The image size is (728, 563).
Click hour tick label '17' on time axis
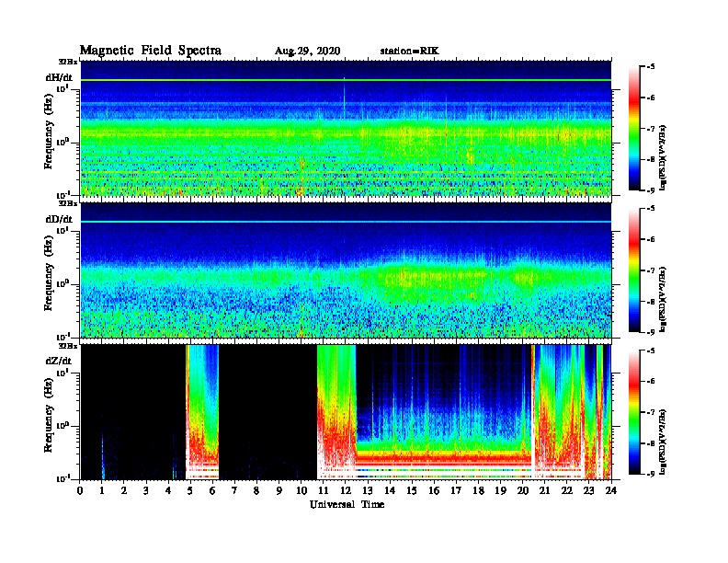(456, 490)
